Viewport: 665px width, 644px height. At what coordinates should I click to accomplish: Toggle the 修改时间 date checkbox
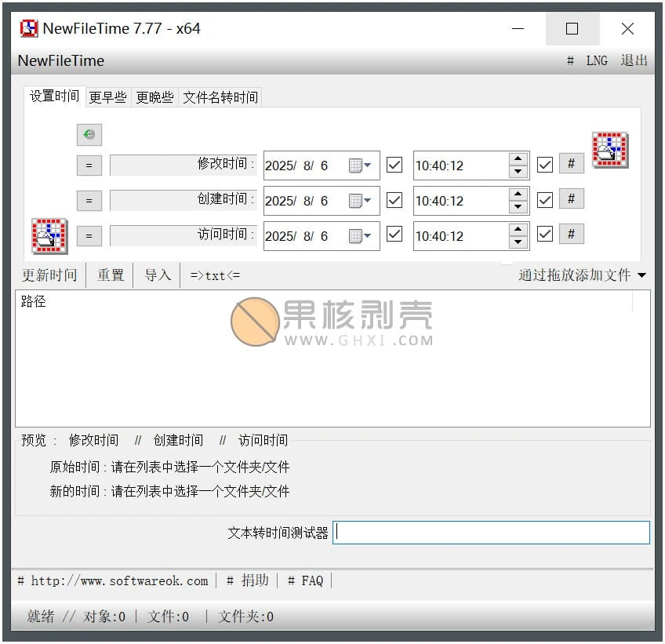click(394, 165)
